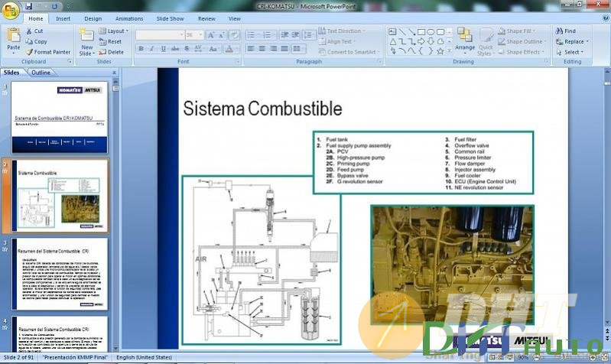Expand the Shape Effects dropdown
611x364 pixels.
point(521,52)
